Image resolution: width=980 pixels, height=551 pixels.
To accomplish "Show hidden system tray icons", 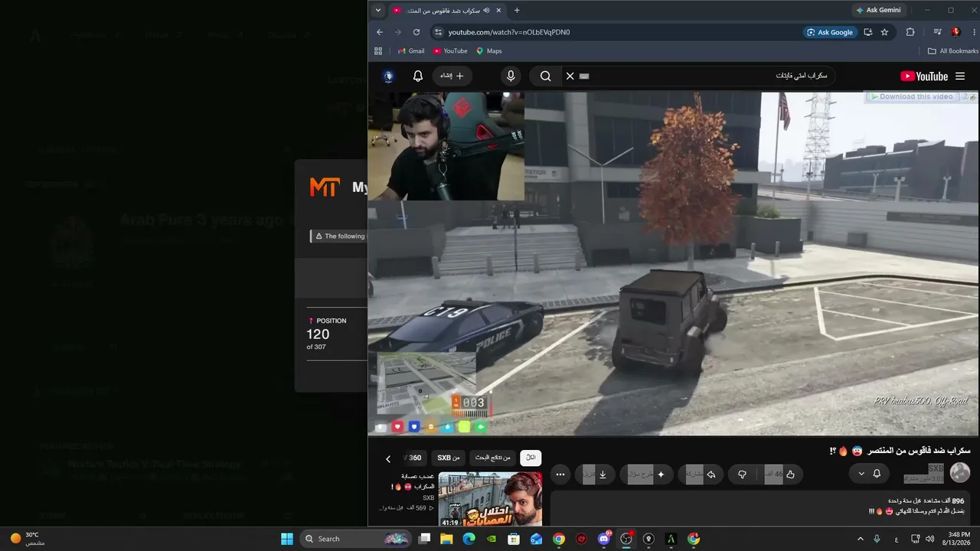I will [860, 539].
